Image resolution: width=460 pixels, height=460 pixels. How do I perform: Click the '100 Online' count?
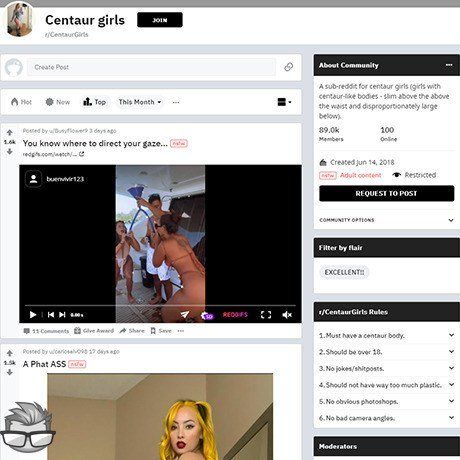pos(388,134)
